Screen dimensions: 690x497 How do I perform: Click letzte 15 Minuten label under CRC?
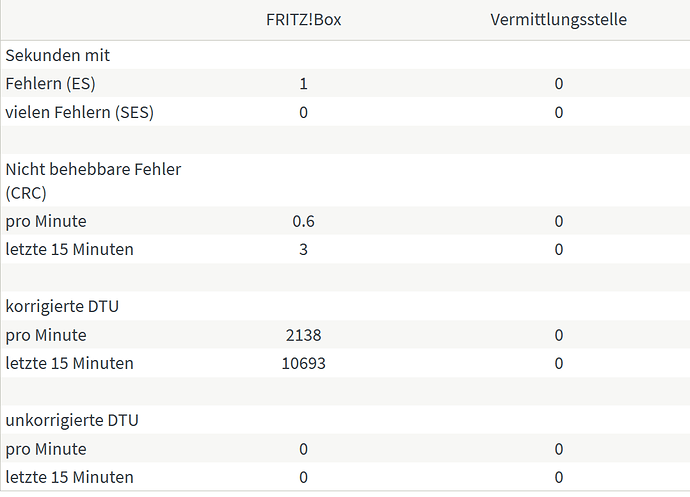click(x=69, y=250)
